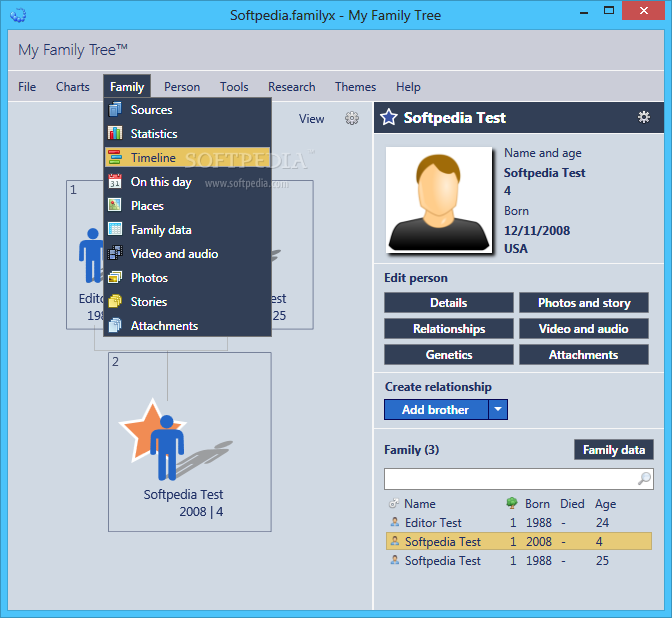Open view settings gear next to View
672x618 pixels.
click(352, 118)
